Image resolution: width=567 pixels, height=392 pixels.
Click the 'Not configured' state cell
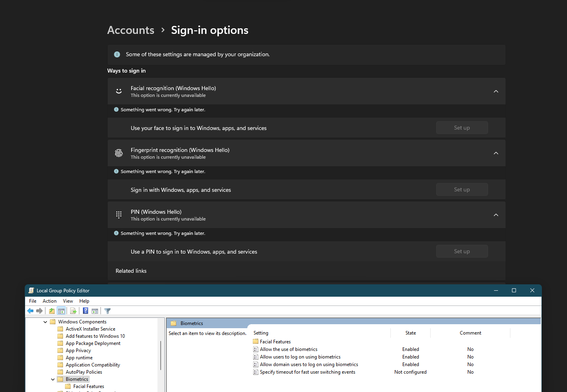point(410,372)
